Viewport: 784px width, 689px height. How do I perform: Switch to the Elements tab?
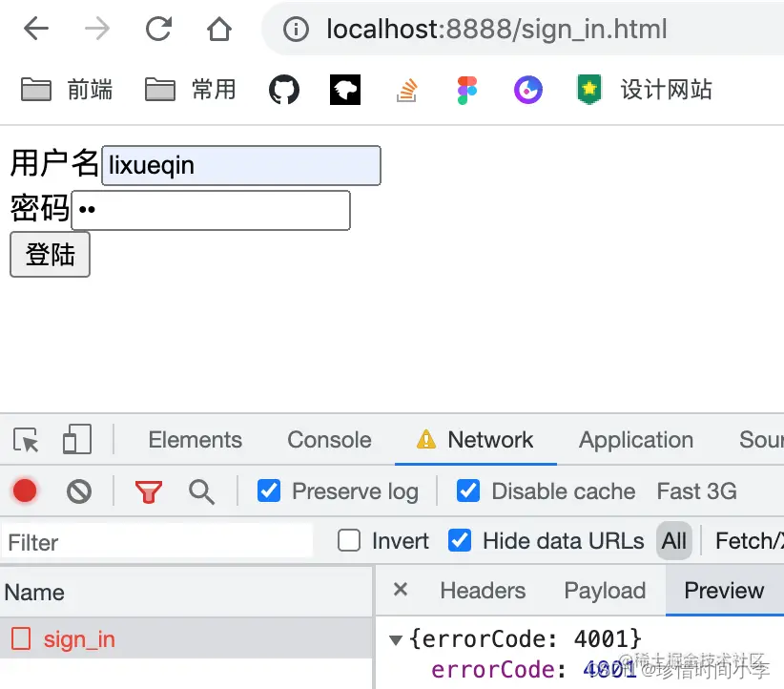click(x=195, y=440)
